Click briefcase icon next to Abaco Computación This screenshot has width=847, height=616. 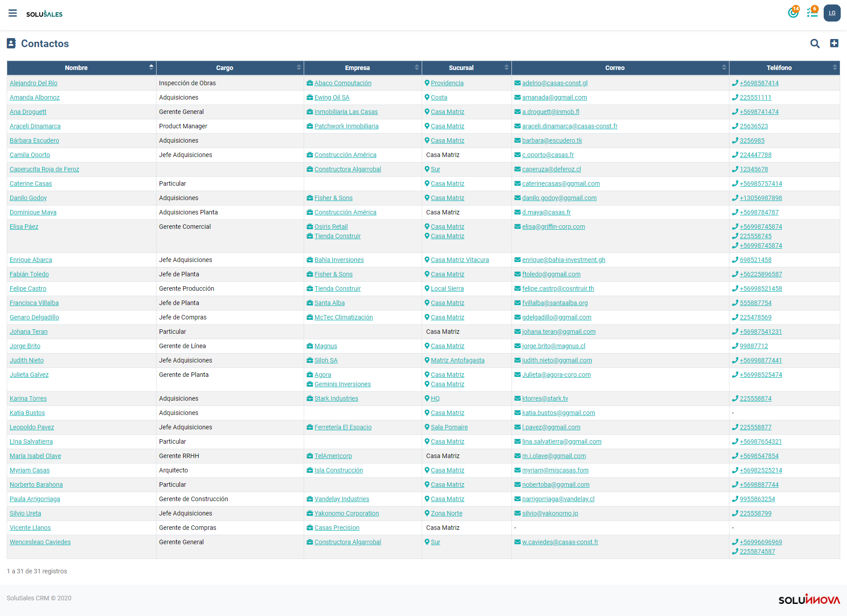click(x=310, y=83)
